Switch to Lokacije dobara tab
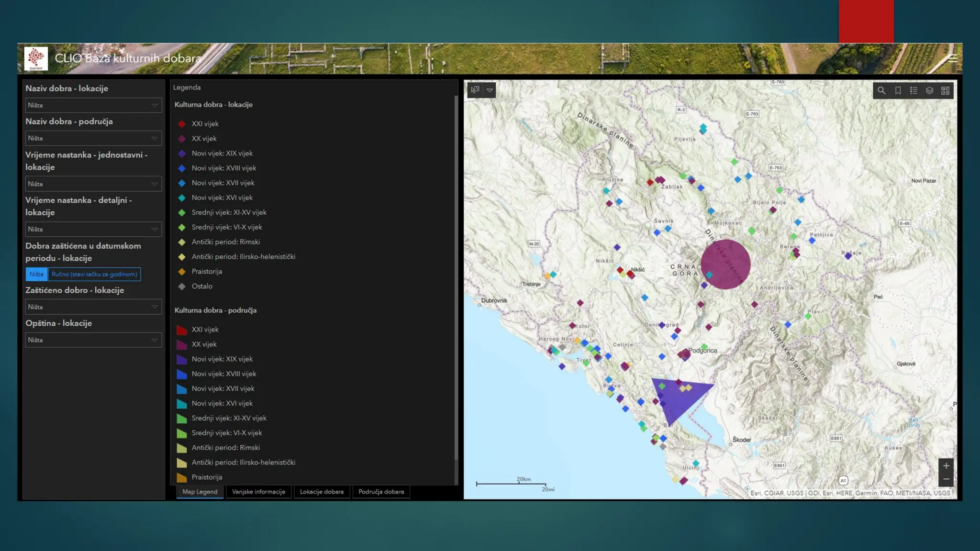The image size is (980, 551). (322, 492)
